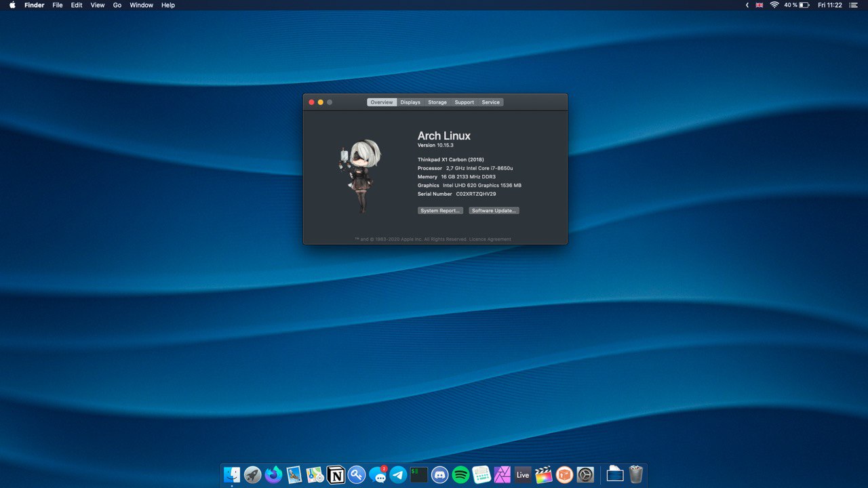Open the Window menu

142,5
